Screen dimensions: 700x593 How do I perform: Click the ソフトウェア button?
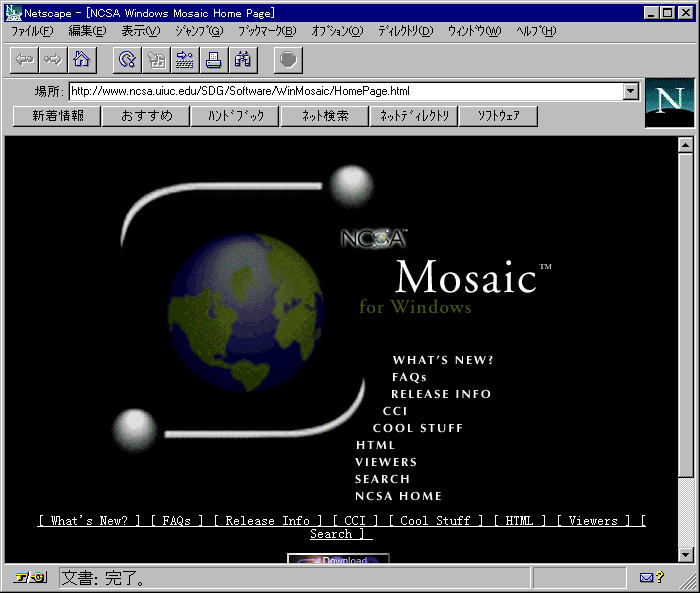[499, 116]
